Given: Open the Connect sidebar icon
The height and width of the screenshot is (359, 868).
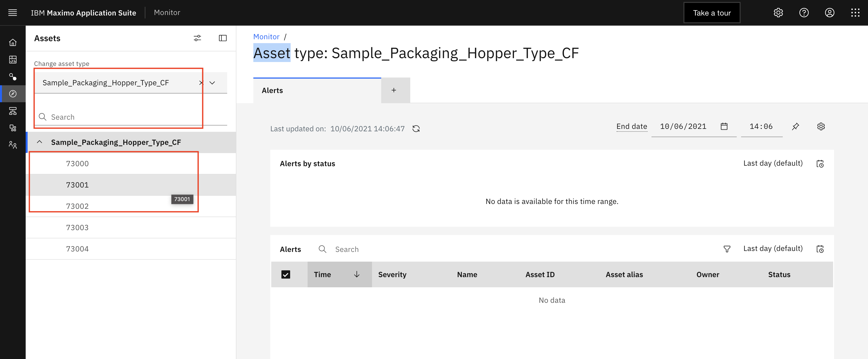Looking at the screenshot, I should (12, 77).
